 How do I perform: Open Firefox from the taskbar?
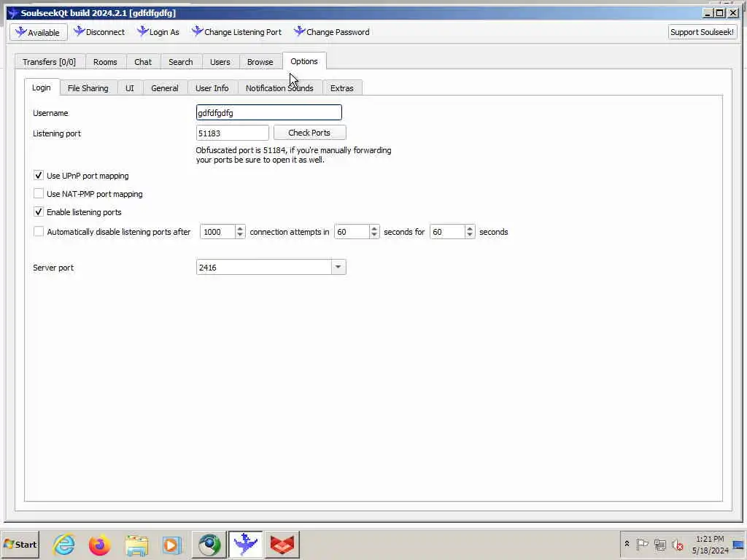tap(99, 545)
